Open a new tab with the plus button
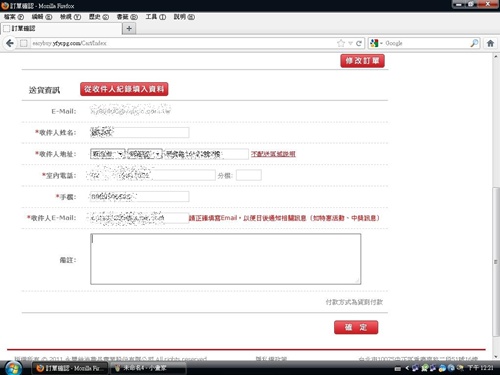 point(129,29)
